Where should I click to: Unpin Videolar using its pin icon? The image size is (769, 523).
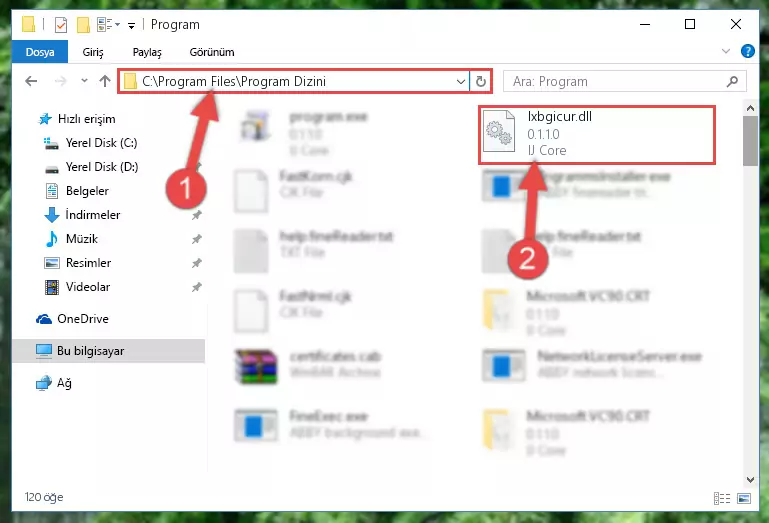tap(197, 287)
